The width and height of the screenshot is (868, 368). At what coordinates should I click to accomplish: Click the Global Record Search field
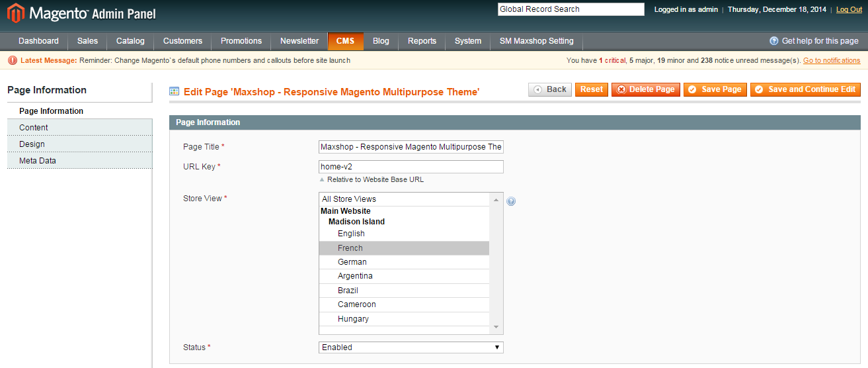point(571,9)
